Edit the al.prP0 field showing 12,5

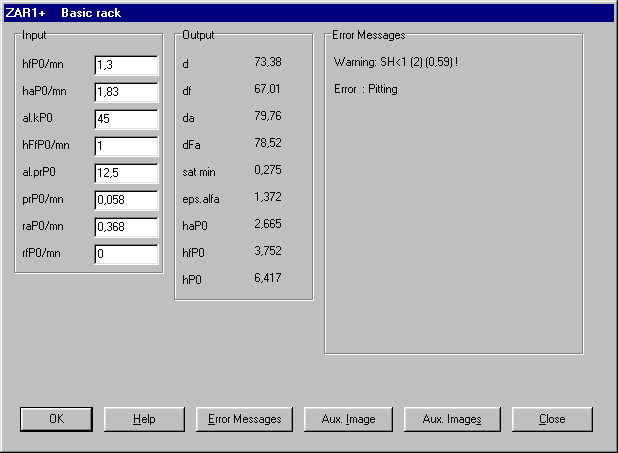(126, 173)
